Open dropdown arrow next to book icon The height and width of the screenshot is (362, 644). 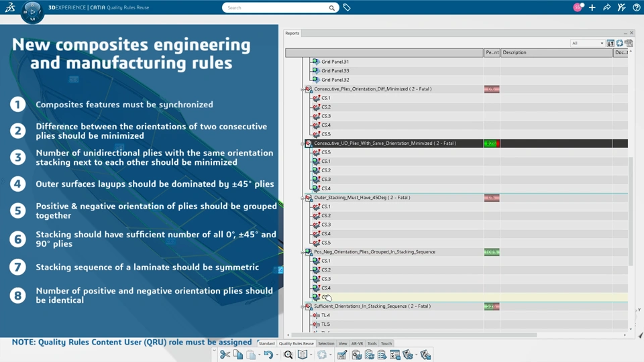pyautogui.click(x=311, y=355)
